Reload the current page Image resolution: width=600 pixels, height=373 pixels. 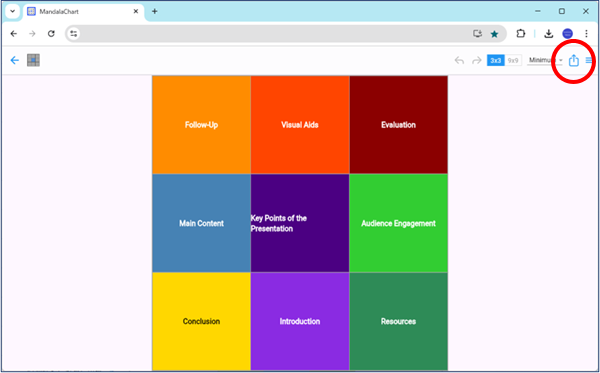tap(51, 34)
